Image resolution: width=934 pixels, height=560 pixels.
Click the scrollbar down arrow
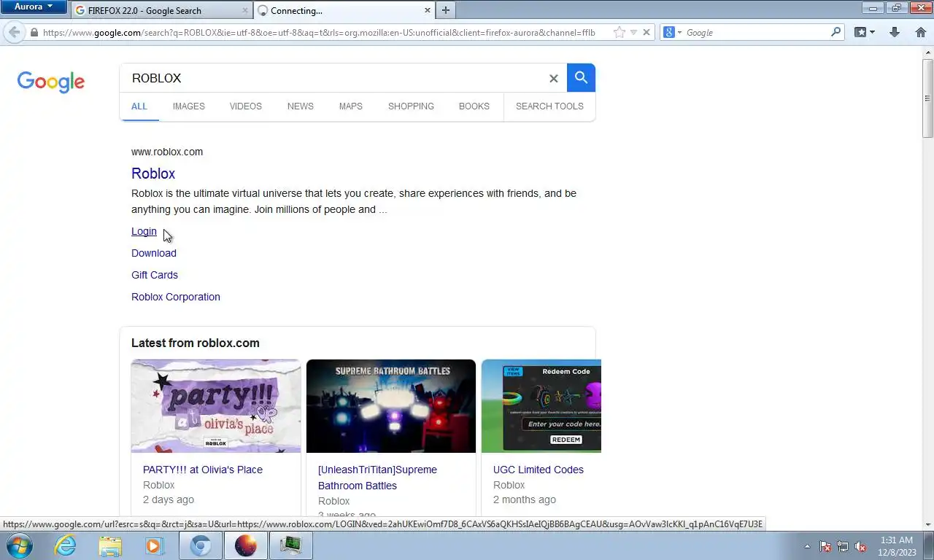coord(927,524)
